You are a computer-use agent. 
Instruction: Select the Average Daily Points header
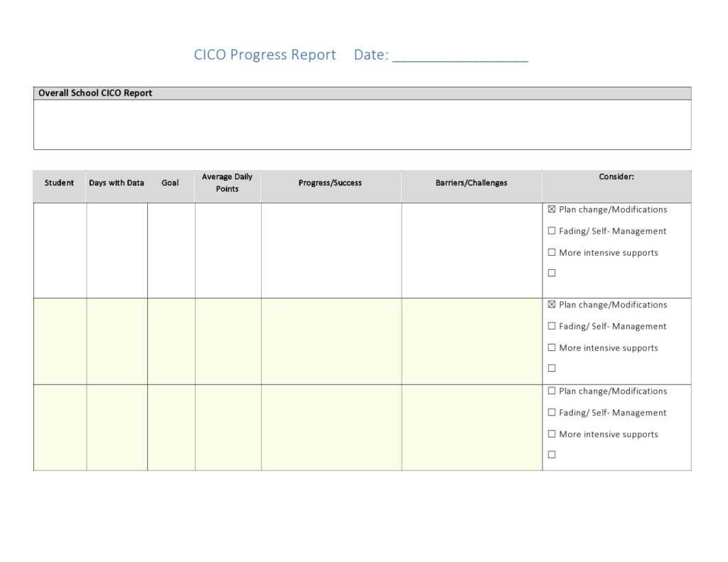tap(227, 182)
